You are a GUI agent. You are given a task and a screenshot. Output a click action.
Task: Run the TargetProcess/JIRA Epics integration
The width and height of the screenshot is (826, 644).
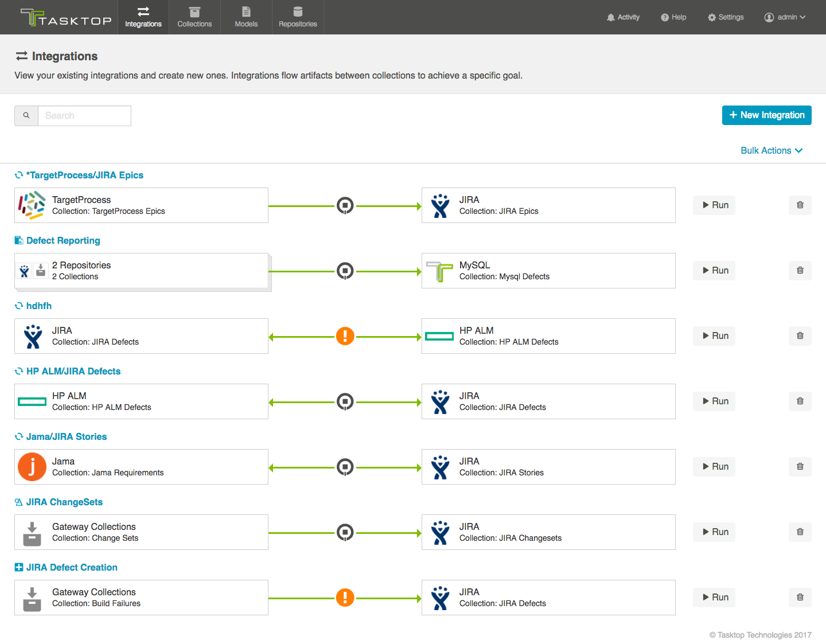pyautogui.click(x=714, y=205)
